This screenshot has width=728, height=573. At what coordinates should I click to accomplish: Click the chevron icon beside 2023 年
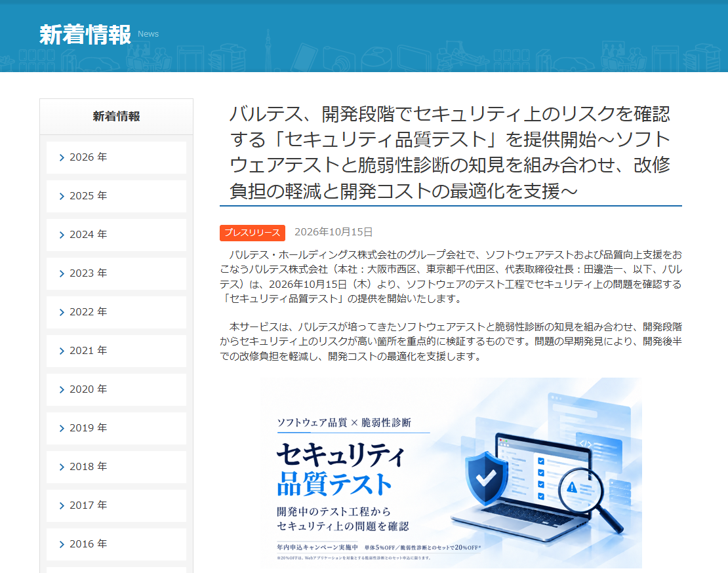(62, 274)
